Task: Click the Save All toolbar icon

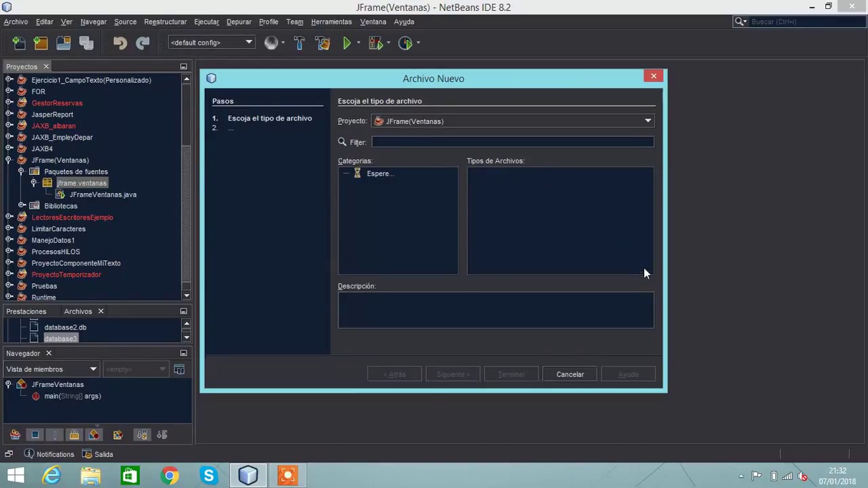Action: click(x=86, y=43)
